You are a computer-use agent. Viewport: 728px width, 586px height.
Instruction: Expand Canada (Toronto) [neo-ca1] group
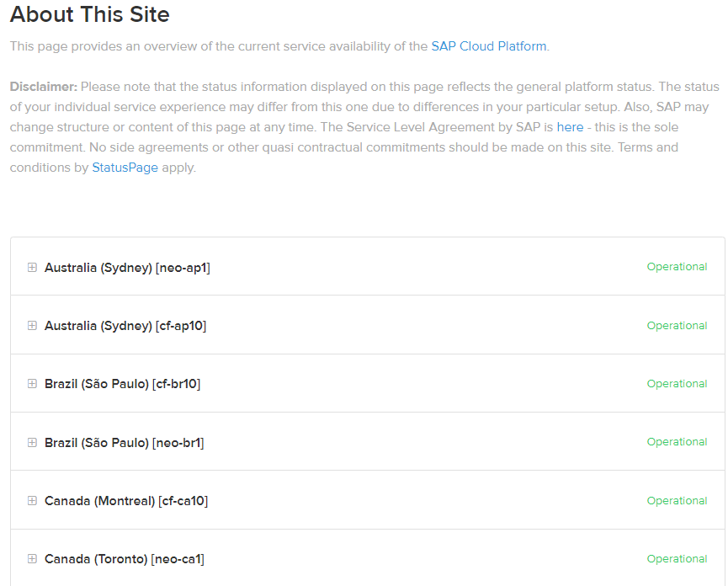tap(32, 558)
